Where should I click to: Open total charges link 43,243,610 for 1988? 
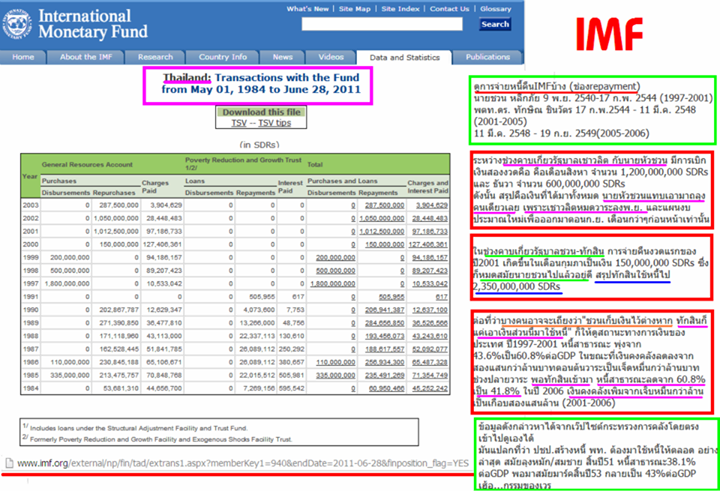[x=430, y=336]
